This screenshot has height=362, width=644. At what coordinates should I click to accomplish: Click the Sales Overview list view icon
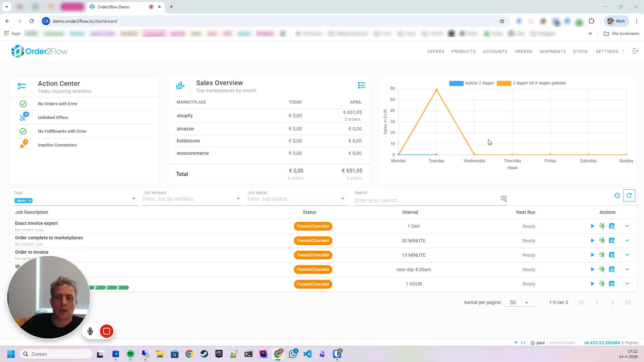tap(361, 85)
